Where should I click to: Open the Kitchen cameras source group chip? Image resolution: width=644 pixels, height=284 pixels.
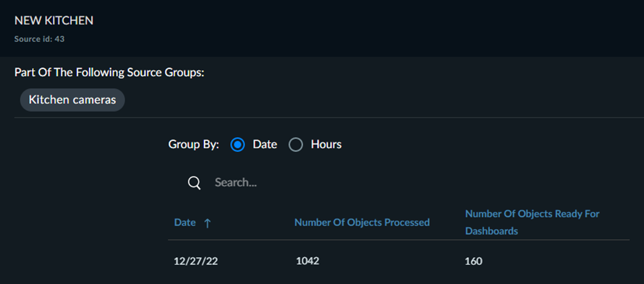tap(73, 100)
